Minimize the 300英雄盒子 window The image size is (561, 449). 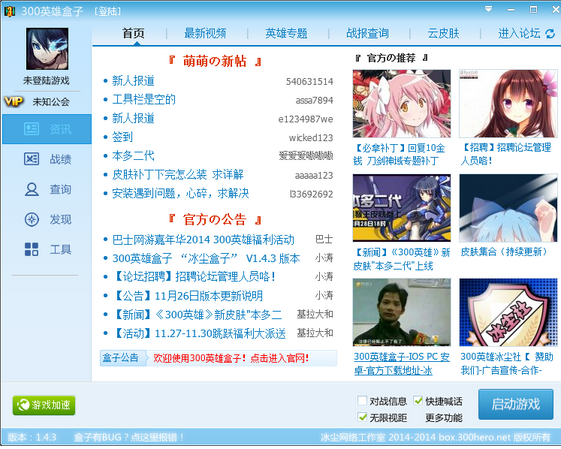click(x=511, y=10)
